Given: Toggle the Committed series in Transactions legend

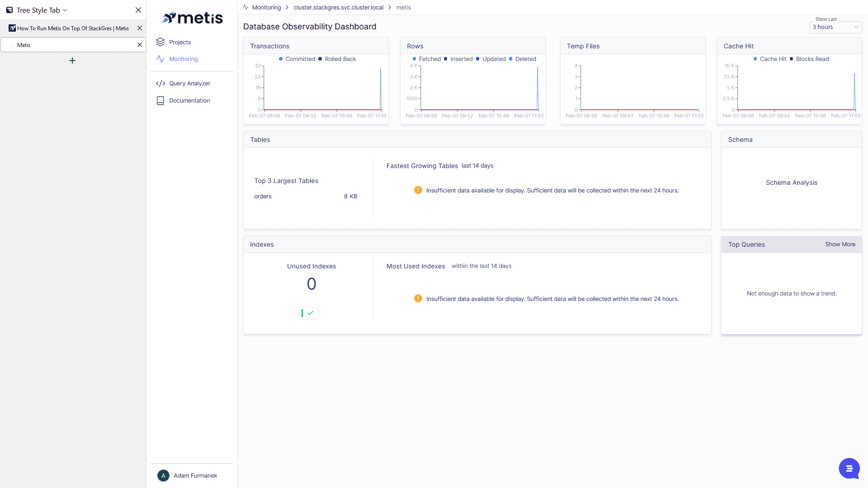Looking at the screenshot, I should click(297, 59).
